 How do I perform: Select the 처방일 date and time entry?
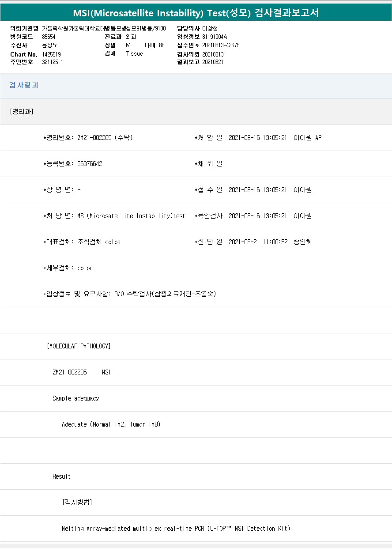tap(258, 138)
